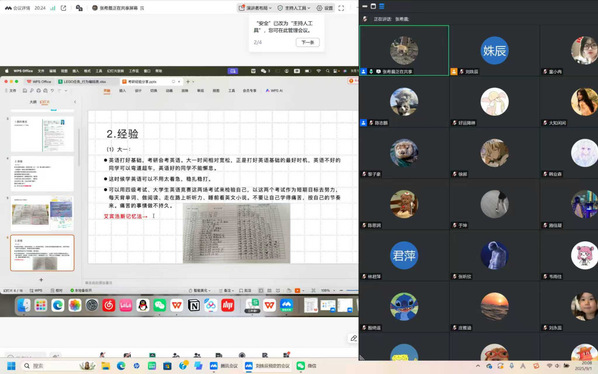Image resolution: width=598 pixels, height=374 pixels.
Task: Open the 插入 ribbon tab in WPS
Action: coord(122,91)
